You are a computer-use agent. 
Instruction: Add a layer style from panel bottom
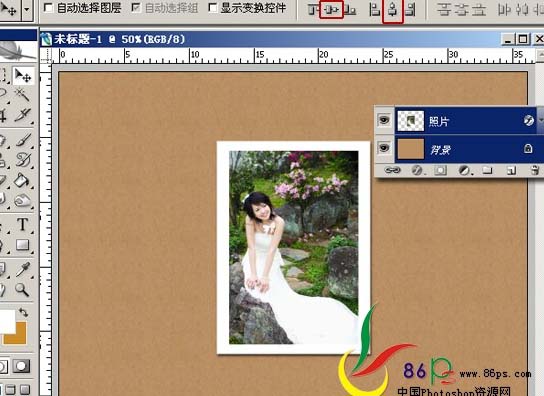tap(417, 170)
